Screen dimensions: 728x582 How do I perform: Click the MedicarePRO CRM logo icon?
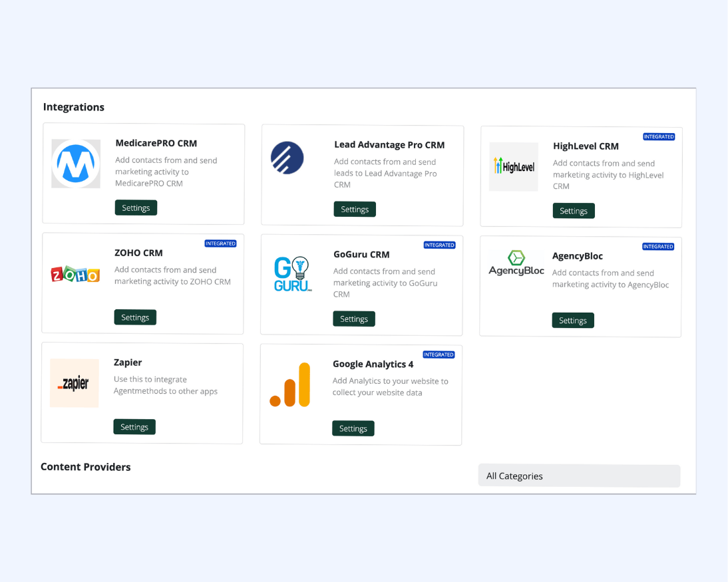point(76,164)
